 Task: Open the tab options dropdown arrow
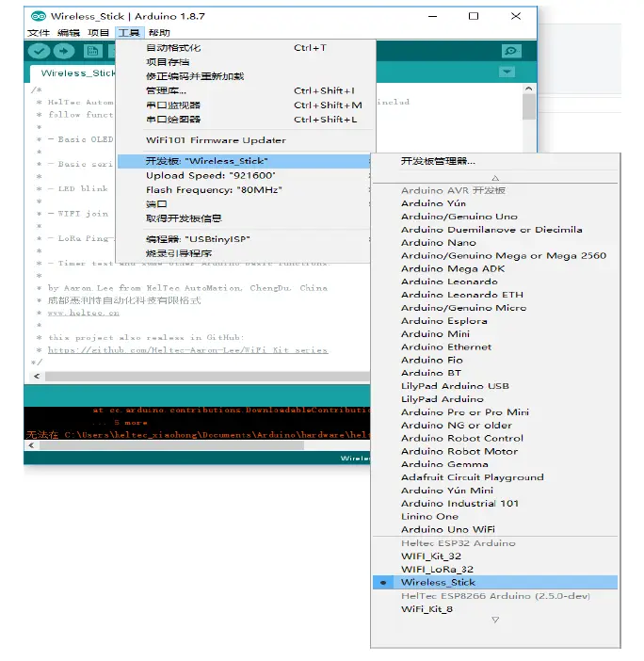point(507,73)
